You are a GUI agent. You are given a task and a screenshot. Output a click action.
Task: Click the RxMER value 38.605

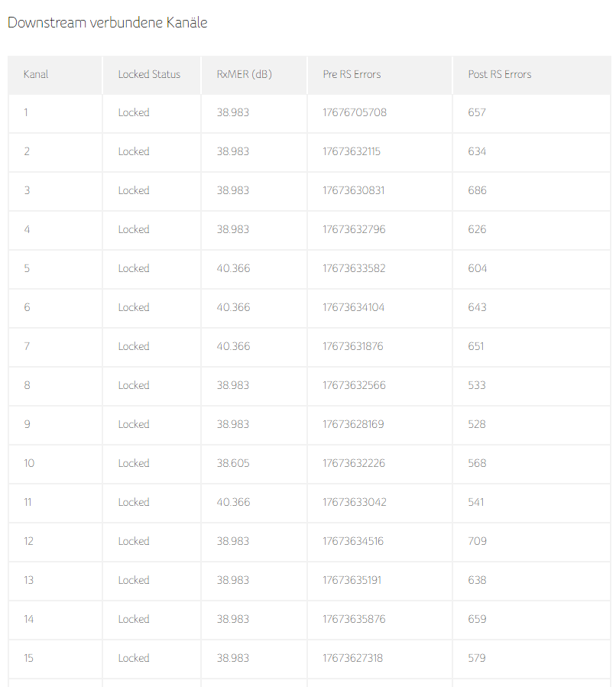click(233, 463)
